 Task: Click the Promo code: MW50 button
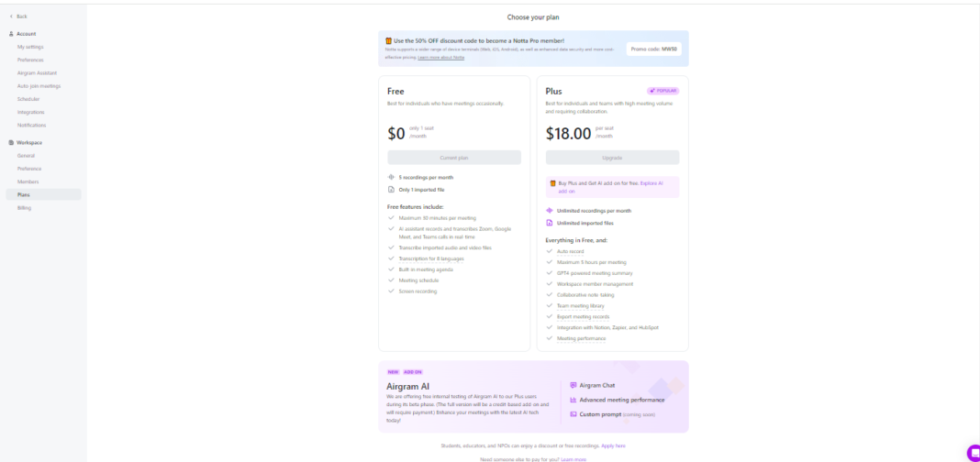click(653, 49)
